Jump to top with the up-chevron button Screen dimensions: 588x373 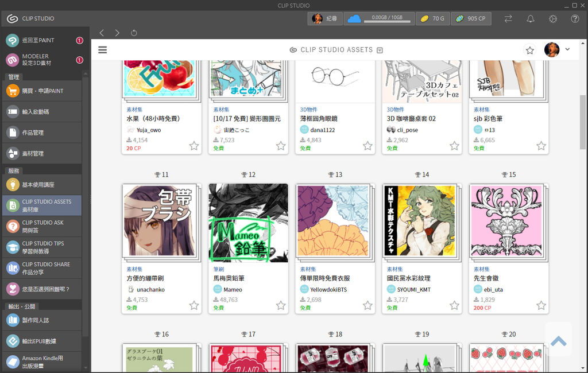coord(558,341)
